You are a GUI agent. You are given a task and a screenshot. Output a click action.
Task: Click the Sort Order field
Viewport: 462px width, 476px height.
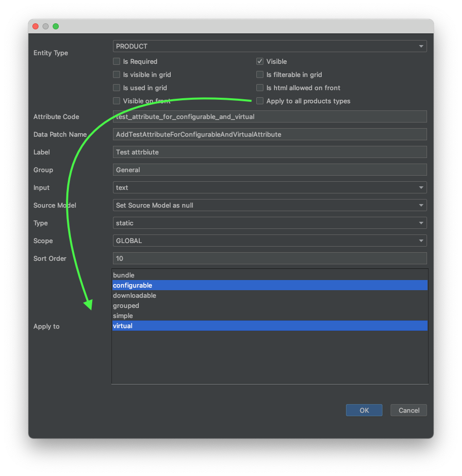point(269,258)
